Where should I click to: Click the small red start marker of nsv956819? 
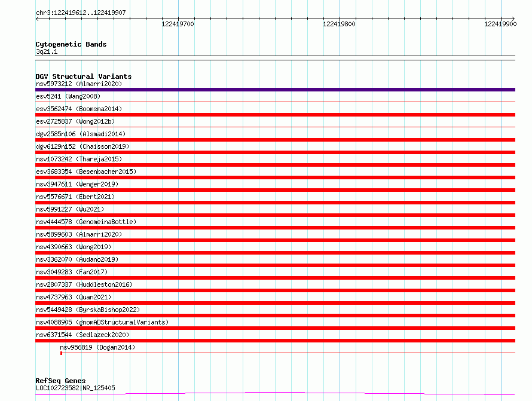61,353
